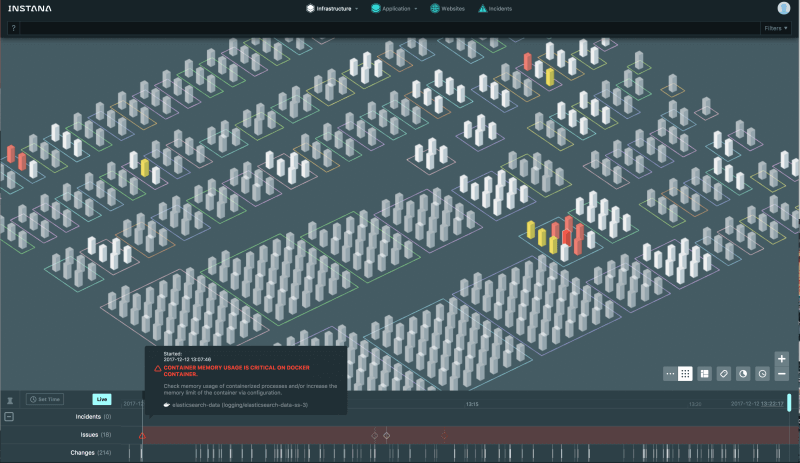This screenshot has width=800, height=463.
Task: Click the clock history icon
Action: [x=762, y=373]
